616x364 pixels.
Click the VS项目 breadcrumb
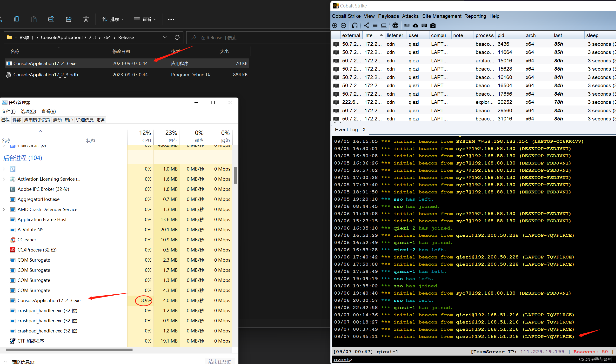coord(26,37)
